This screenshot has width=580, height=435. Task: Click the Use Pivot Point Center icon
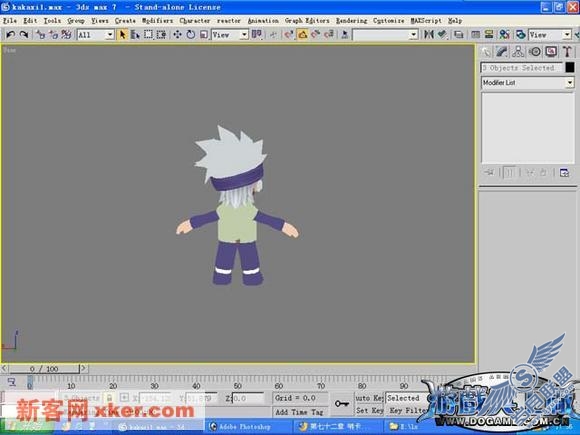coord(256,34)
